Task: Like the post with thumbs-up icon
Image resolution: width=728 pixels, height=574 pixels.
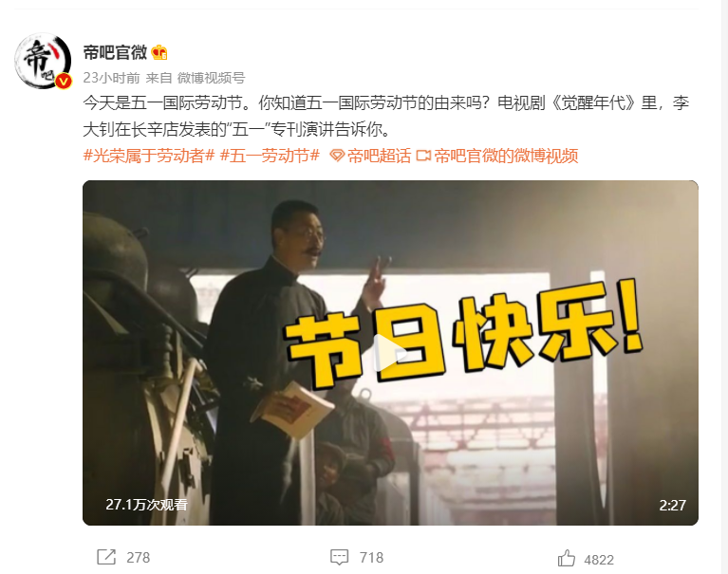Action: coord(567,558)
